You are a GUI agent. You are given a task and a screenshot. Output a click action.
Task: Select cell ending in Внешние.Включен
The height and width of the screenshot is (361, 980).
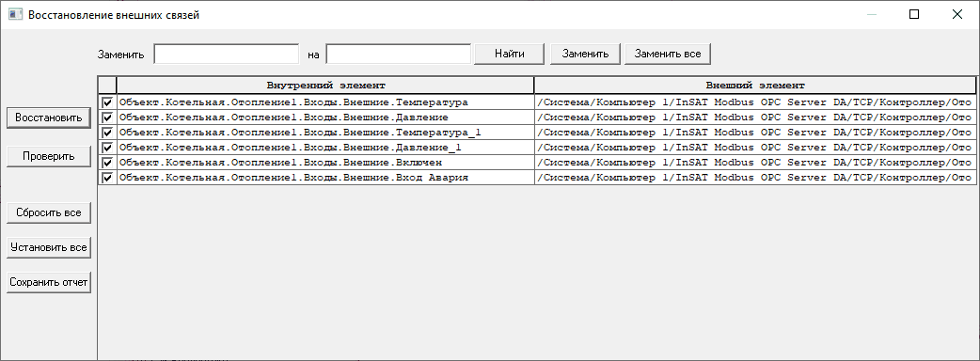tap(325, 163)
